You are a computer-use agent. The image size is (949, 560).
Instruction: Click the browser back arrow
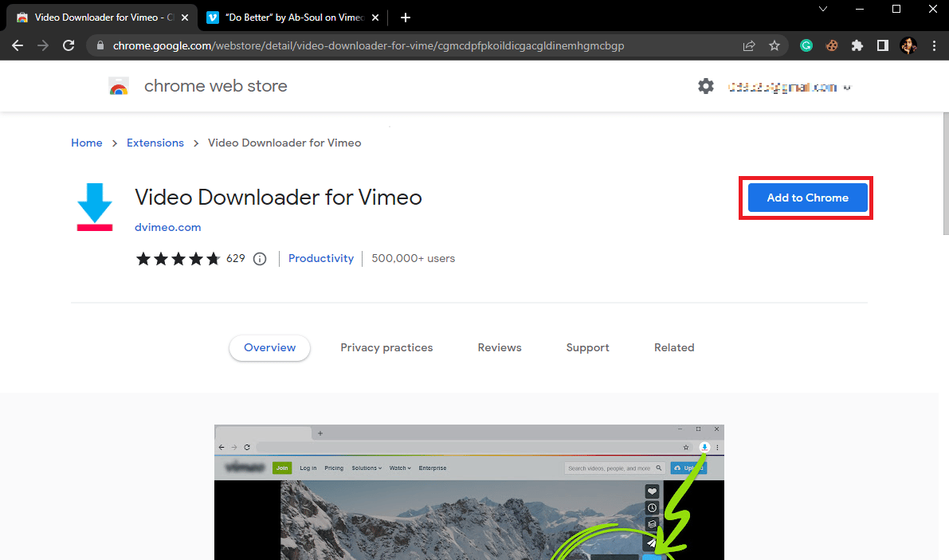(x=18, y=45)
